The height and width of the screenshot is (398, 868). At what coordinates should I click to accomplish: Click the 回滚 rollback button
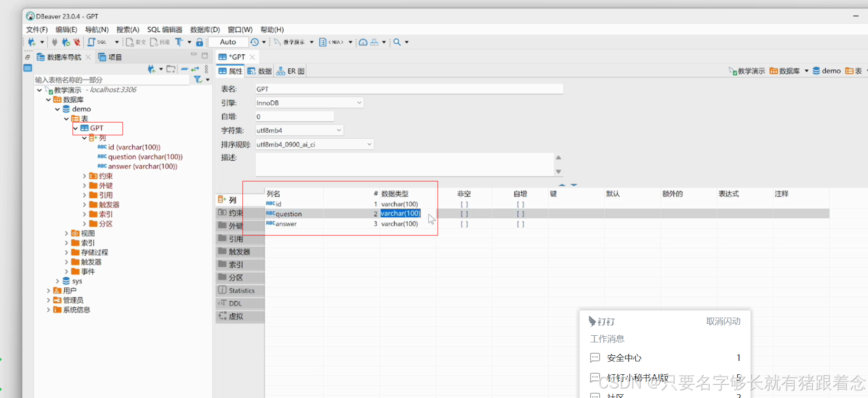pos(160,42)
